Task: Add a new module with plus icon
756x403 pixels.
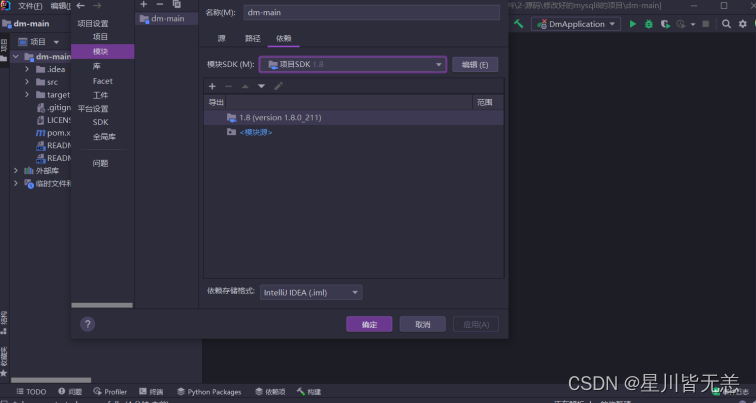Action: (x=143, y=4)
